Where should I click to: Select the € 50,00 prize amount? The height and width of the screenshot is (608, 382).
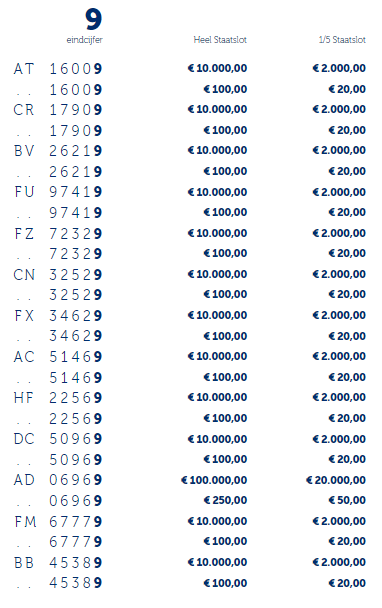point(347,501)
